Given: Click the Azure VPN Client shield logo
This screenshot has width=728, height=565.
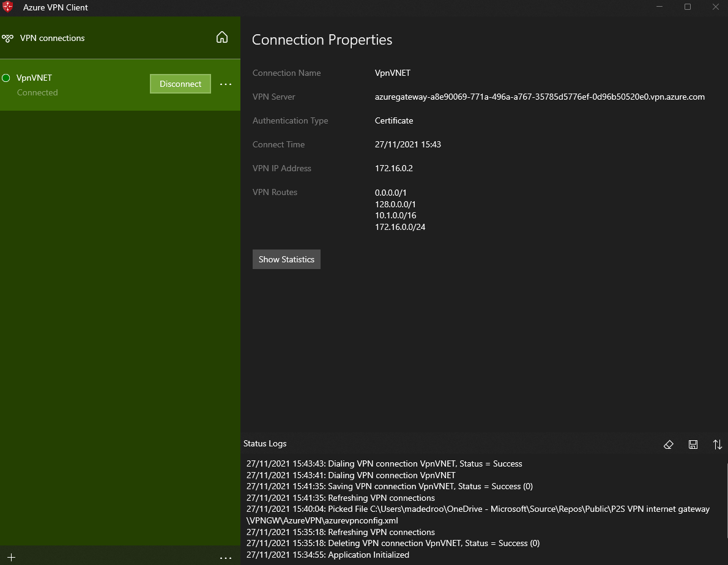Looking at the screenshot, I should coord(8,7).
